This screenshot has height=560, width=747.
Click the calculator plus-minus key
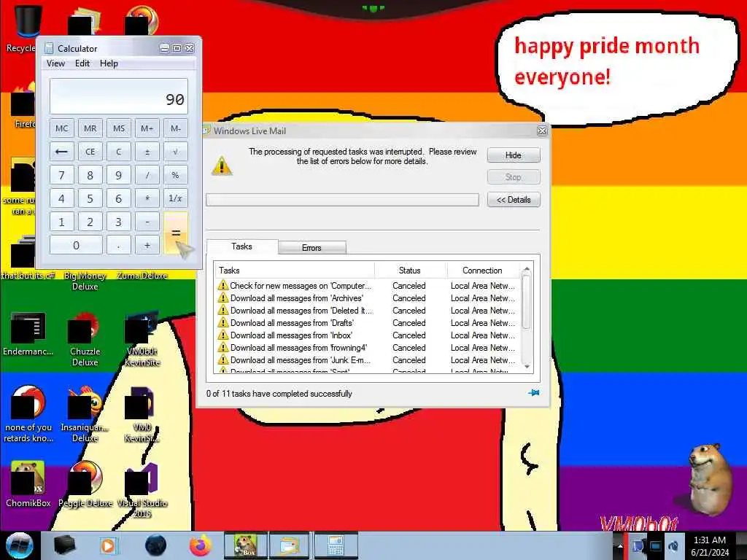coord(147,152)
